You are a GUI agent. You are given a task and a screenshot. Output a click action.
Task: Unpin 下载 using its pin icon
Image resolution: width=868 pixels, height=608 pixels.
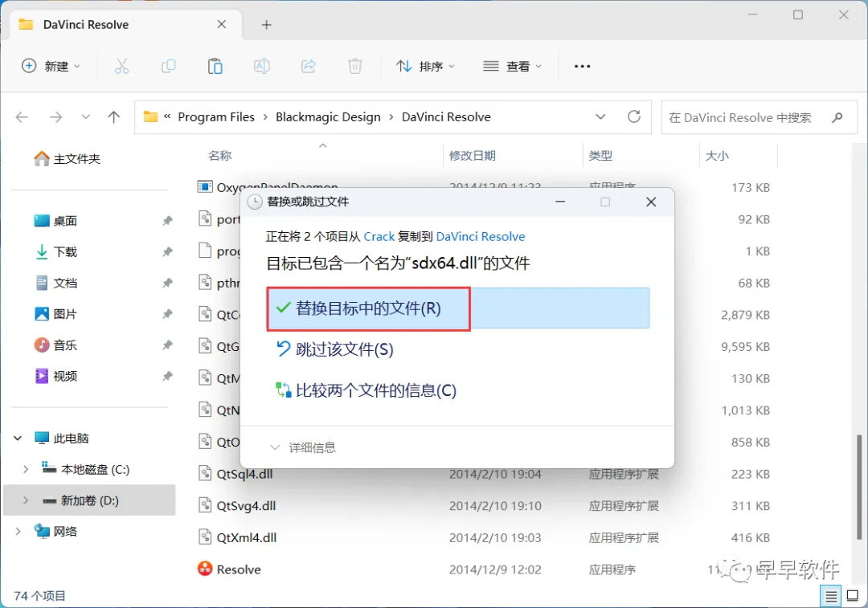[167, 251]
